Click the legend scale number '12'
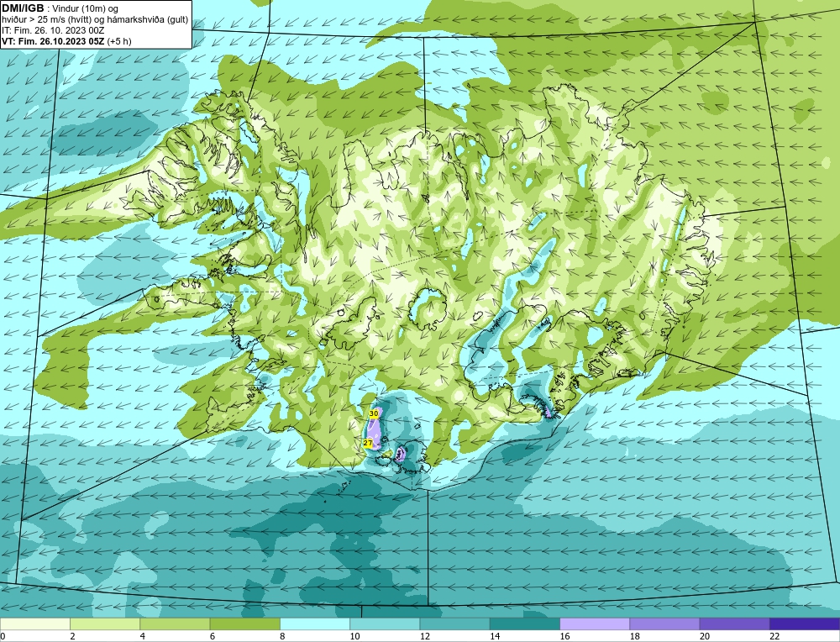 coord(424,636)
